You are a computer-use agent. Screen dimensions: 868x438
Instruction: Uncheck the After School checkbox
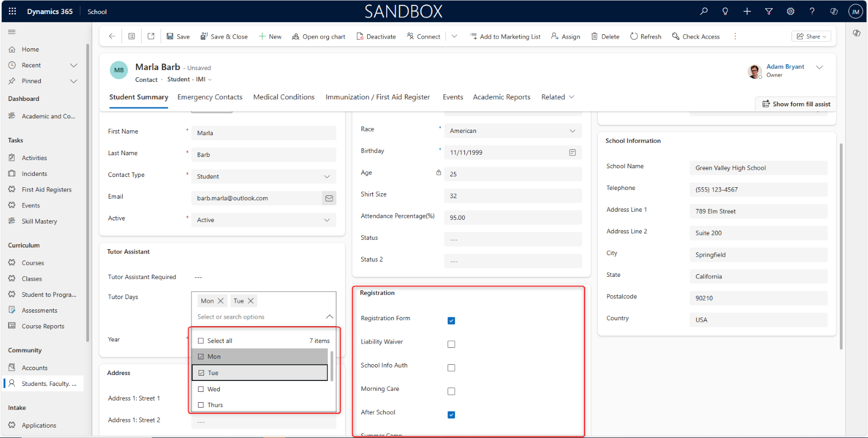pyautogui.click(x=451, y=415)
